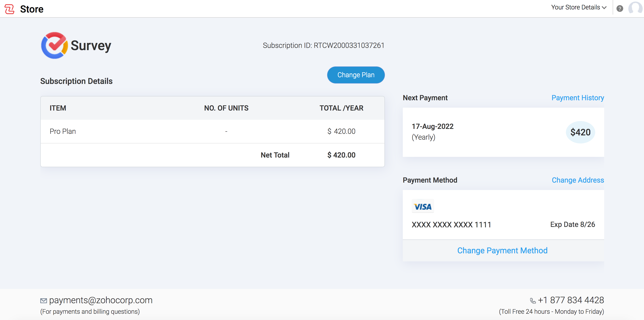Click the +1 877 834 4428 phone number
The image size is (644, 320).
pos(571,300)
